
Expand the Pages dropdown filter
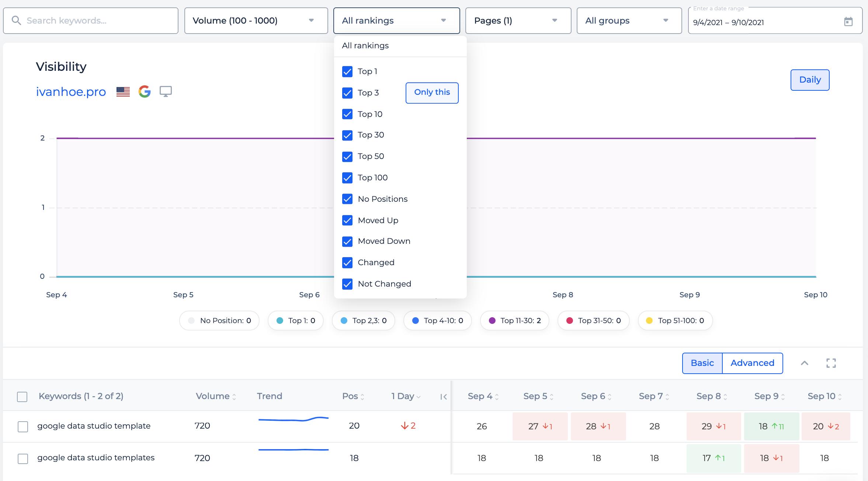[x=516, y=21]
